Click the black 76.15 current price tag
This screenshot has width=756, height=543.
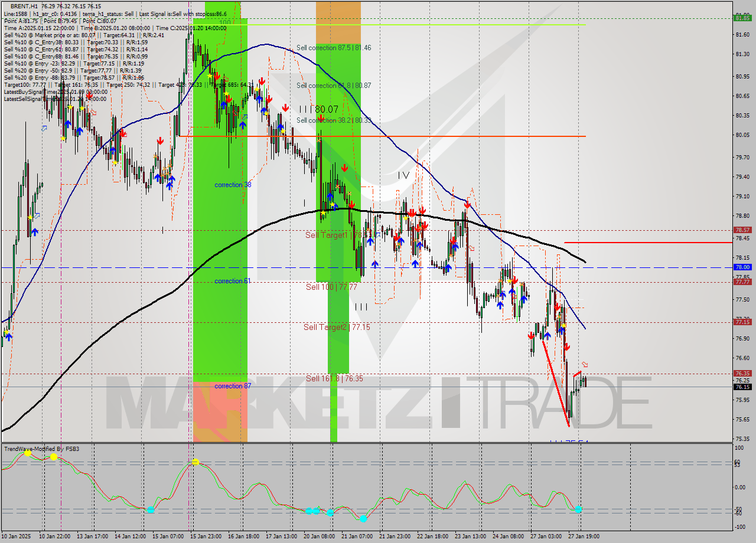tap(742, 387)
